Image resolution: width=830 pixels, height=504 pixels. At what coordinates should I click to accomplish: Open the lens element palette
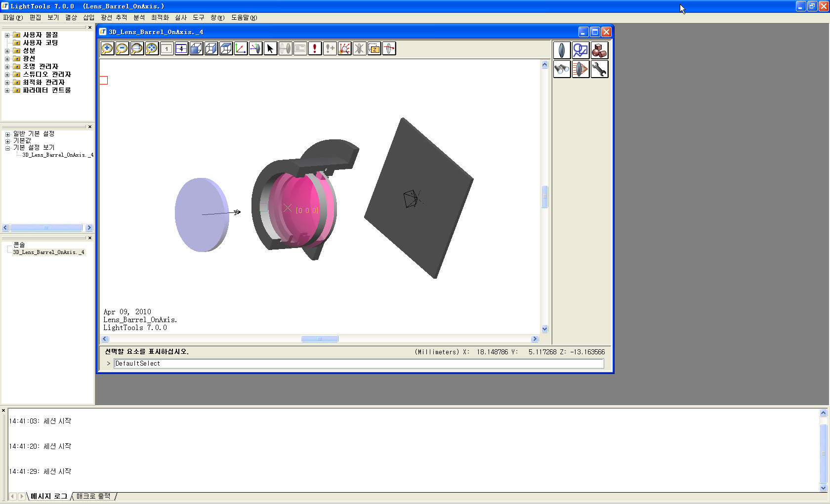pyautogui.click(x=562, y=50)
